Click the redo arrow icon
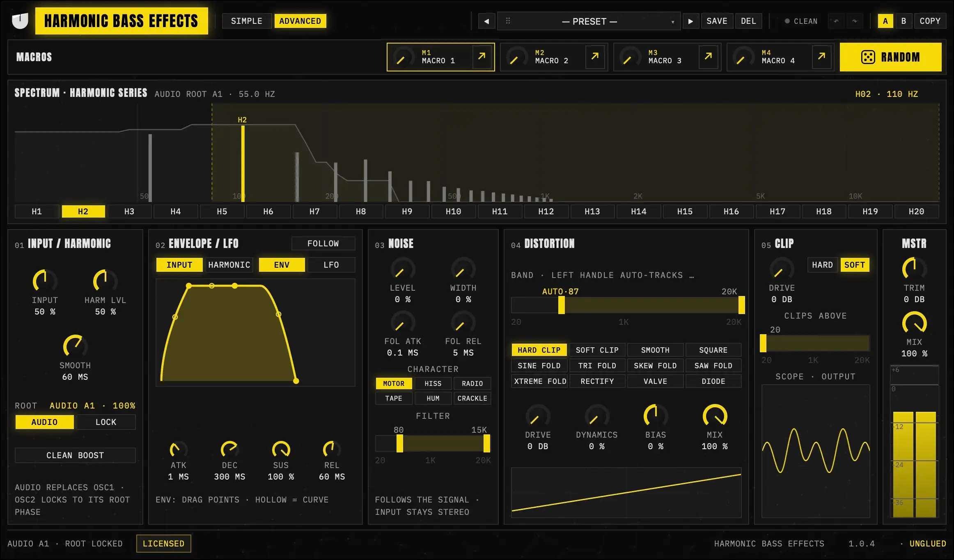954x560 pixels. [855, 21]
